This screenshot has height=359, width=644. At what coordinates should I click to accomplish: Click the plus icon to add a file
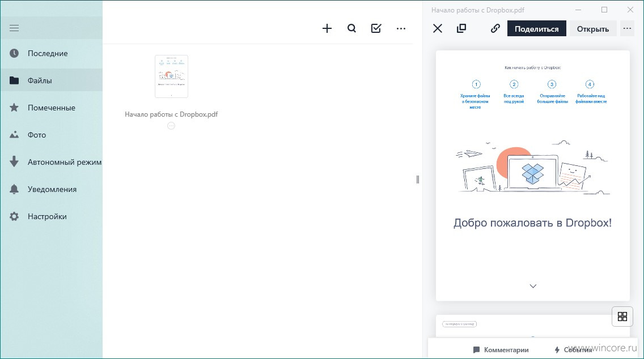327,28
